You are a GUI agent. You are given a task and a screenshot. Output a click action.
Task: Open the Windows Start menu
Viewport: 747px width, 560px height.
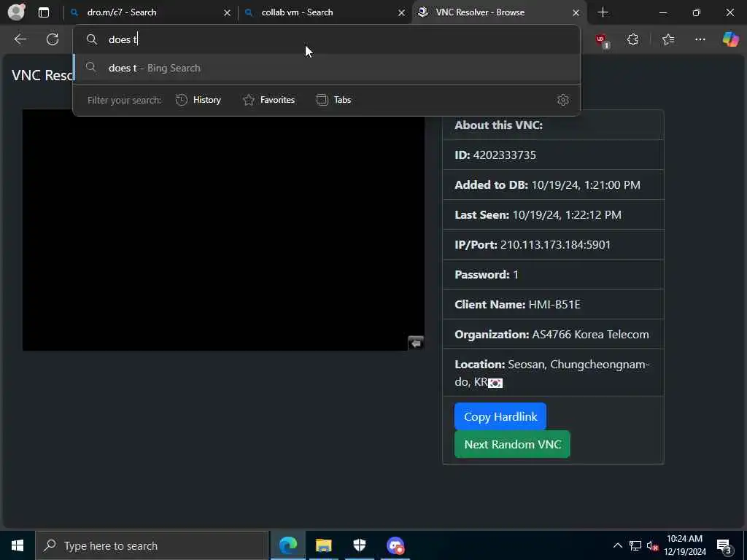(18, 545)
